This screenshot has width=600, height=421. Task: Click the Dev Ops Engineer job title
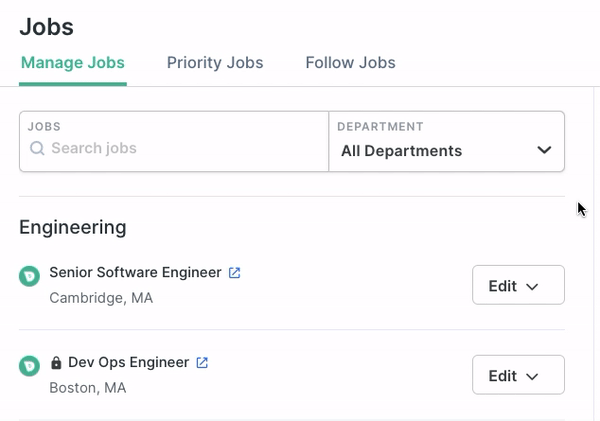coord(129,362)
